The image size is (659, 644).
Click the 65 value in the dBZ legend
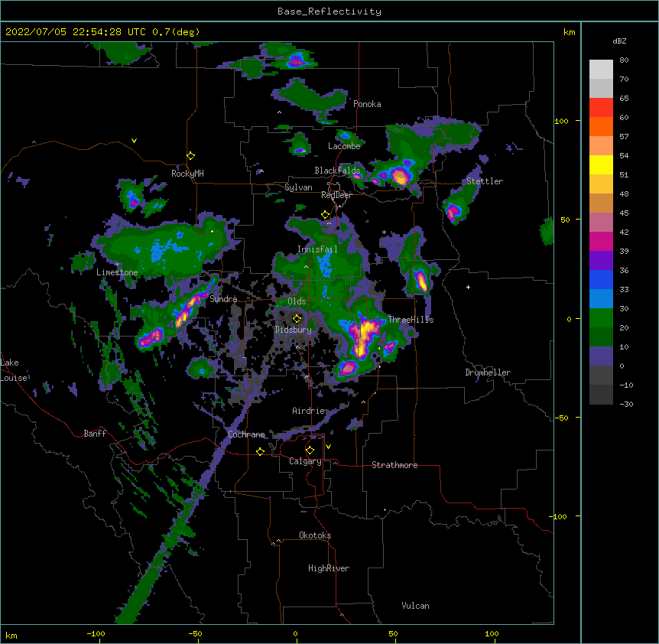(x=624, y=98)
